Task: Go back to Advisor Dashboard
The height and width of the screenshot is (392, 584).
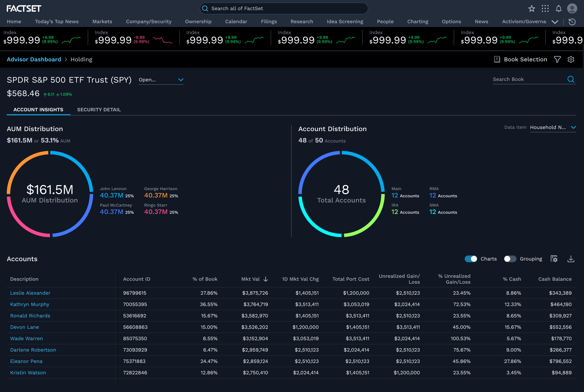Action: [34, 59]
